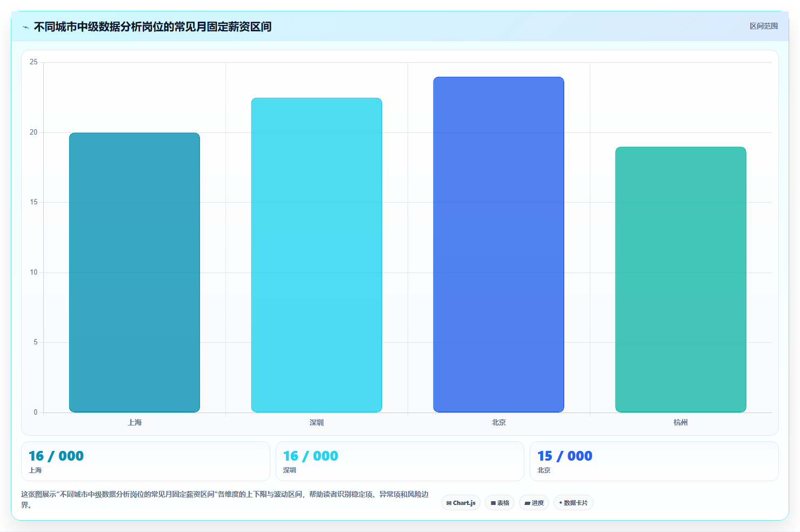The image size is (800, 532).
Task: Select the 上海 bar in chart
Action: [x=135, y=272]
